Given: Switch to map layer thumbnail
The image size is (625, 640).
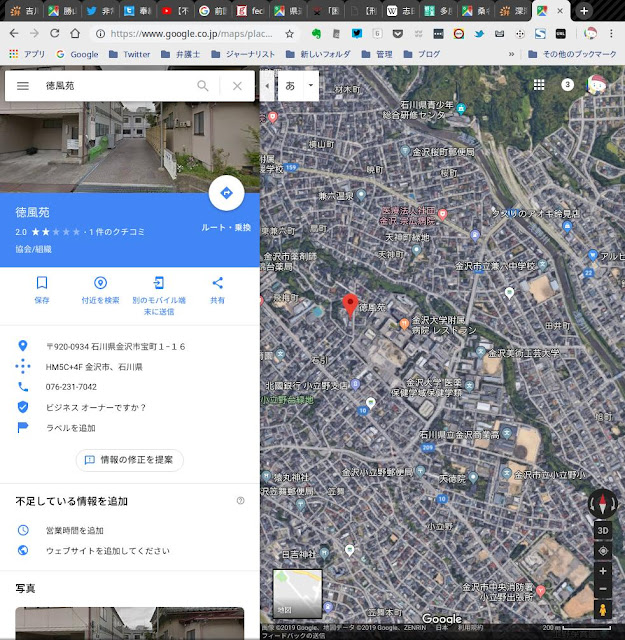Looking at the screenshot, I should [297, 593].
